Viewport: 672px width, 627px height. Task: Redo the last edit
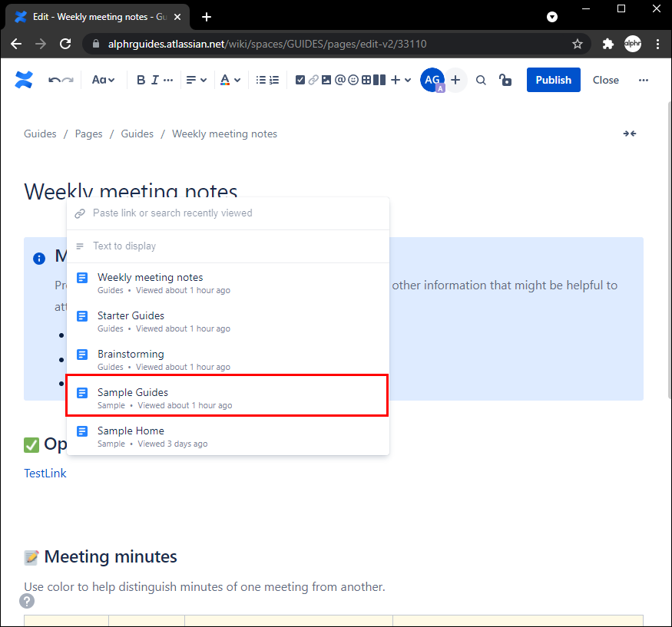68,80
